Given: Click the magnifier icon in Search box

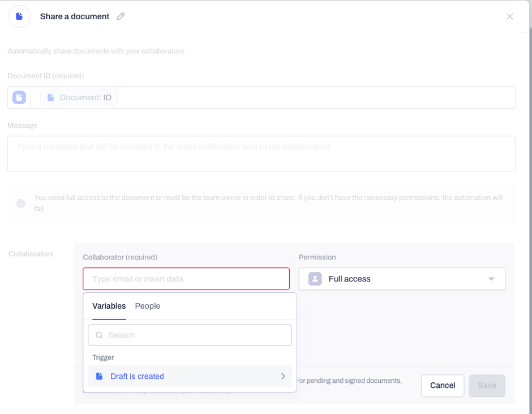Looking at the screenshot, I should click(x=99, y=335).
